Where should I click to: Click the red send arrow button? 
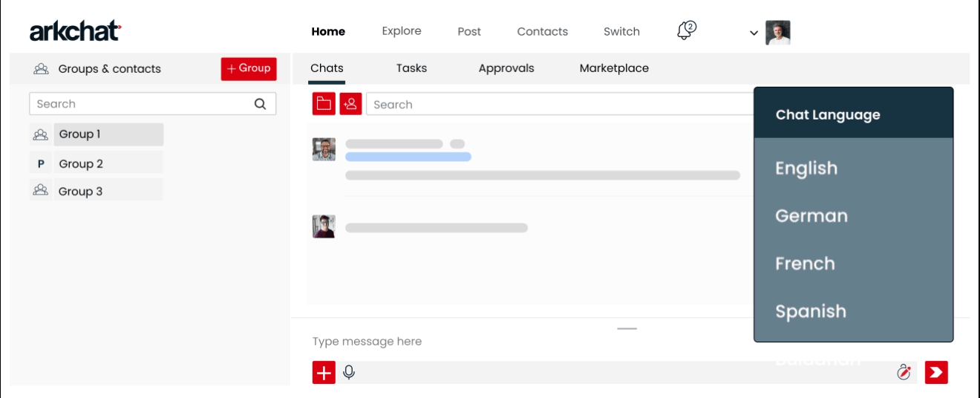click(936, 372)
